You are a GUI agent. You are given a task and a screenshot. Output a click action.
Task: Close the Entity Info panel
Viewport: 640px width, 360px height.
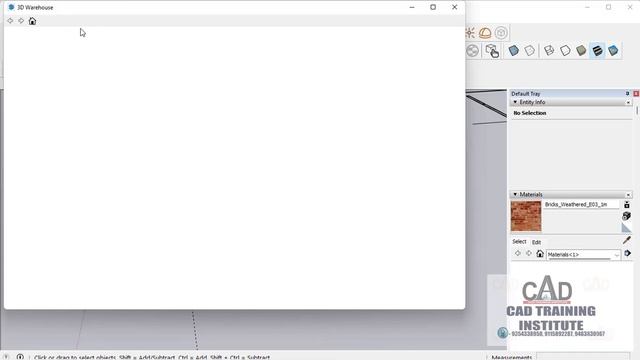[x=628, y=102]
